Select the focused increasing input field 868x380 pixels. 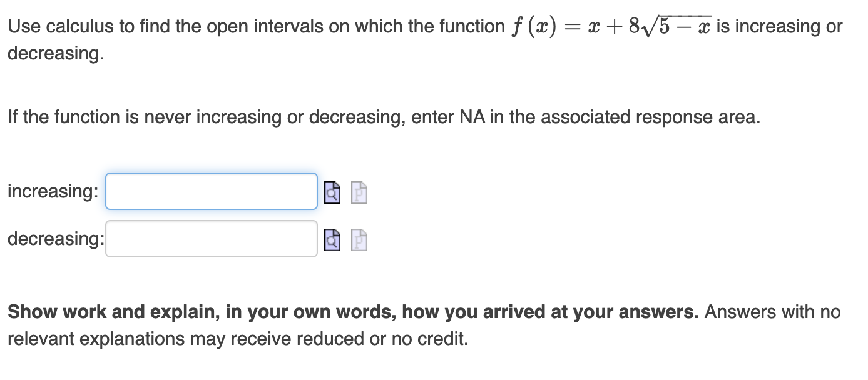coord(211,191)
